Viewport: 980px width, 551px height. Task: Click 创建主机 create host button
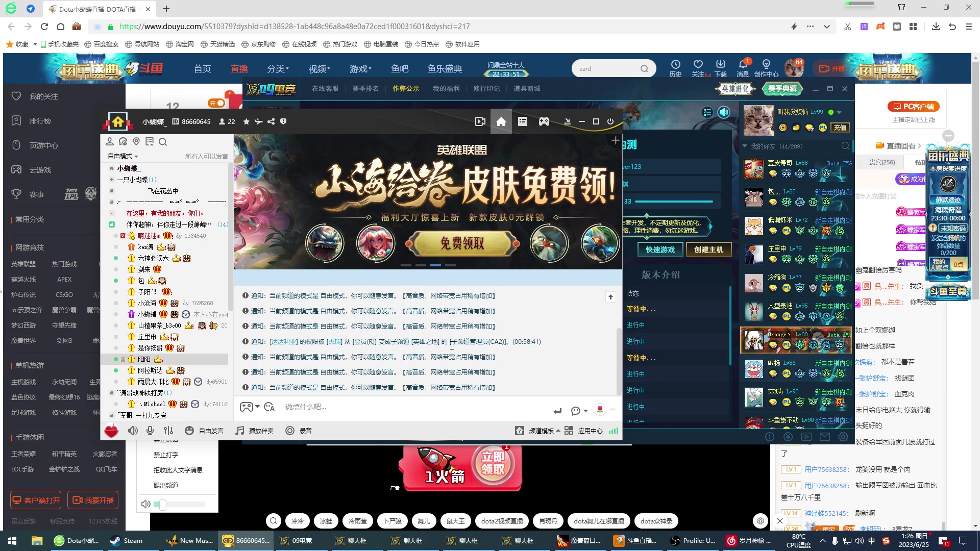pyautogui.click(x=708, y=249)
